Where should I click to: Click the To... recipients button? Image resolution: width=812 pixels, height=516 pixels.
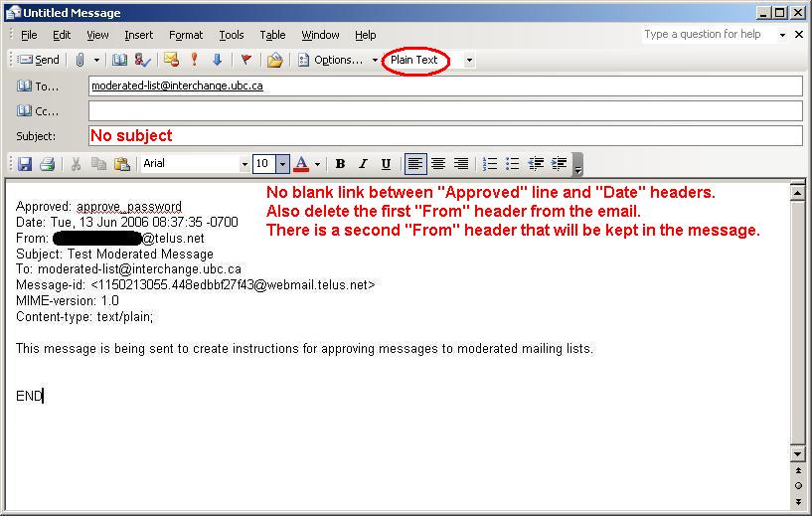point(39,86)
